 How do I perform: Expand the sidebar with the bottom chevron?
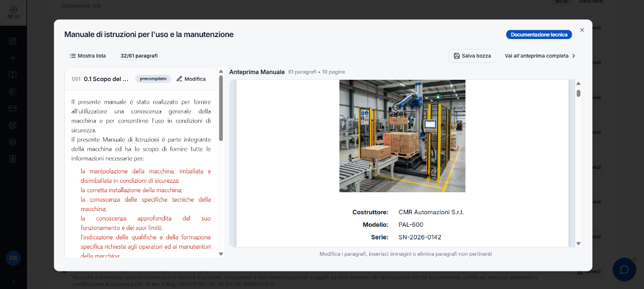pyautogui.click(x=13, y=281)
